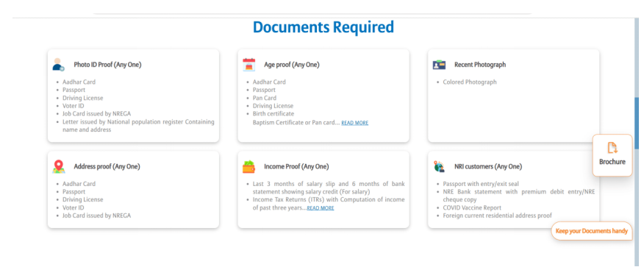The height and width of the screenshot is (267, 644).
Task: Click Birth certificate in Age proof list
Action: (x=273, y=113)
